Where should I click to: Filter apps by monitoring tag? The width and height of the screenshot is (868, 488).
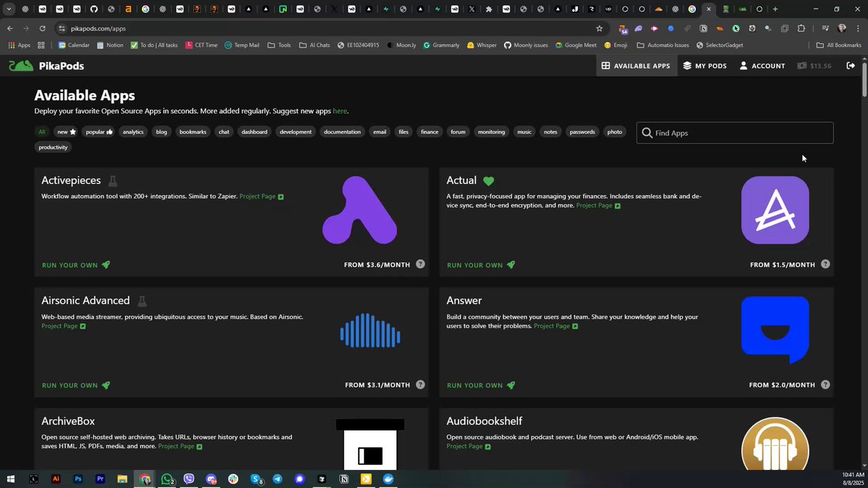[x=491, y=132]
